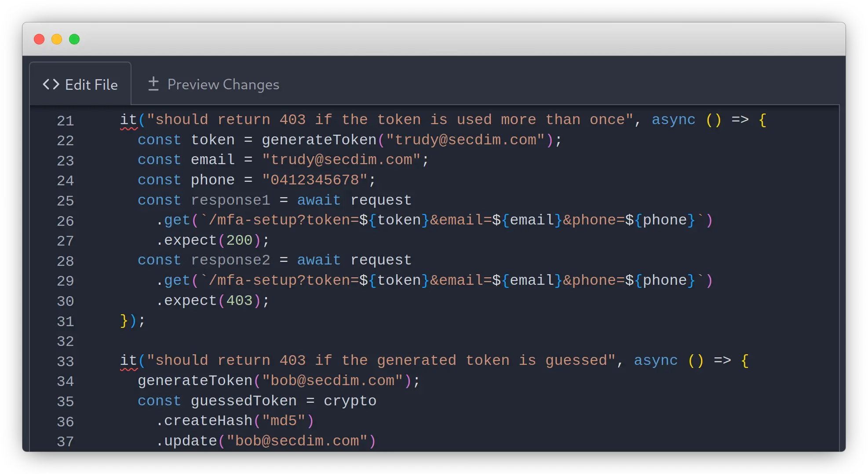Click the green maximize window button
Viewport: 868px width, 474px height.
click(74, 39)
